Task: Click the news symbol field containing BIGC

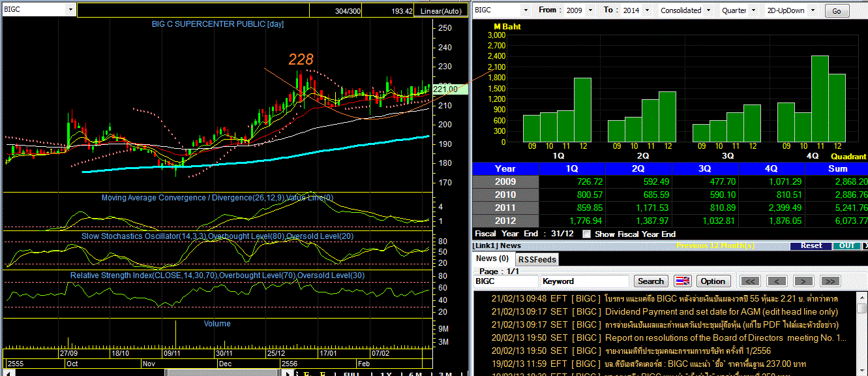Action: coord(505,281)
